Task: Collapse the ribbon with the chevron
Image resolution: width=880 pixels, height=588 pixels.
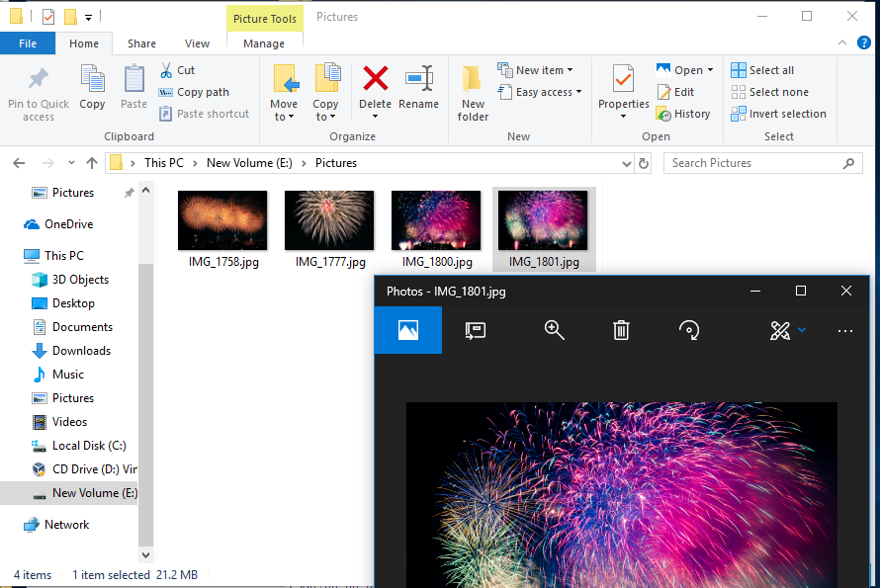Action: (x=841, y=42)
